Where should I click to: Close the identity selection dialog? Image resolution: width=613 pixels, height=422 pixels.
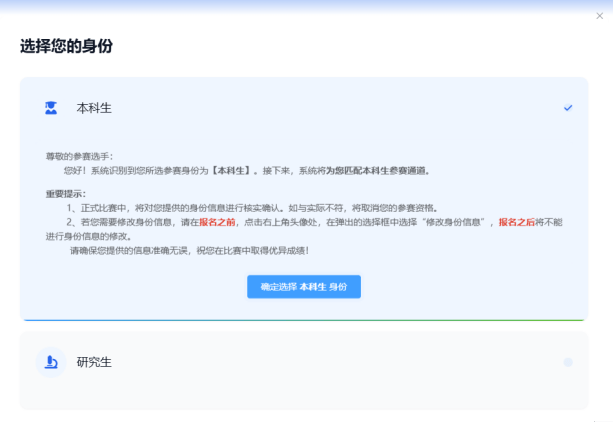pos(599,16)
